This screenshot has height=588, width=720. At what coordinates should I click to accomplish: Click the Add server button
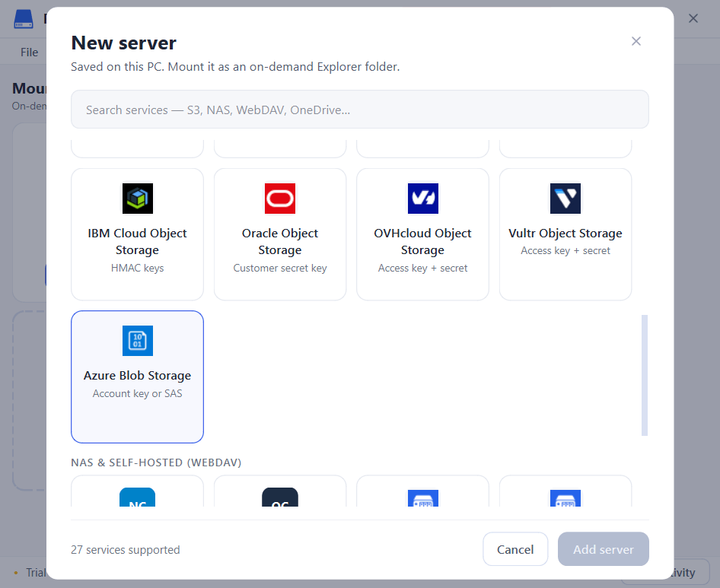(603, 549)
